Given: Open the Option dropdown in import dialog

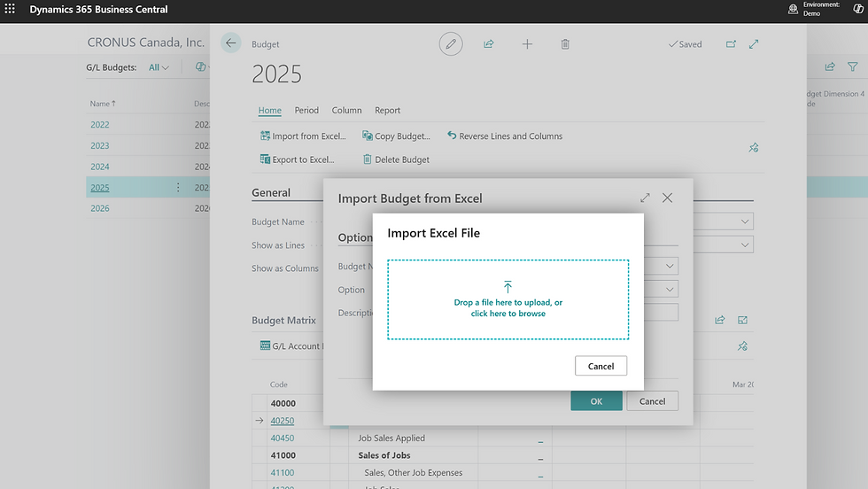Looking at the screenshot, I should (670, 289).
